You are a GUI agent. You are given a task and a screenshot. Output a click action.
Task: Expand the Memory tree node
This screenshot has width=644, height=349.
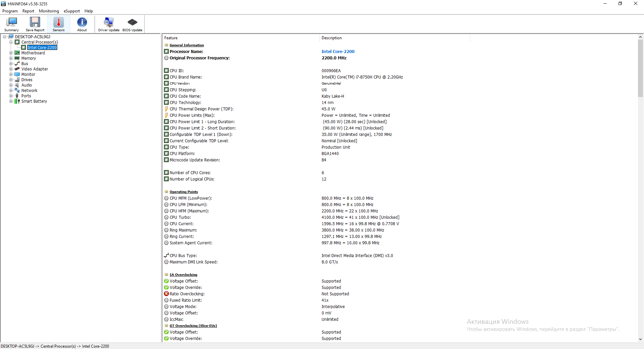11,58
